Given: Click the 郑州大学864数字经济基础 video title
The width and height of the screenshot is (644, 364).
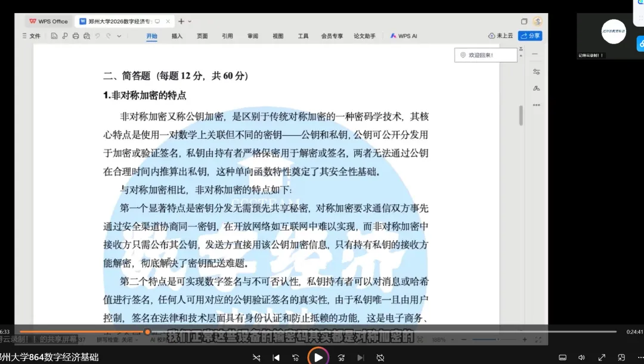Looking at the screenshot, I should pos(49,357).
